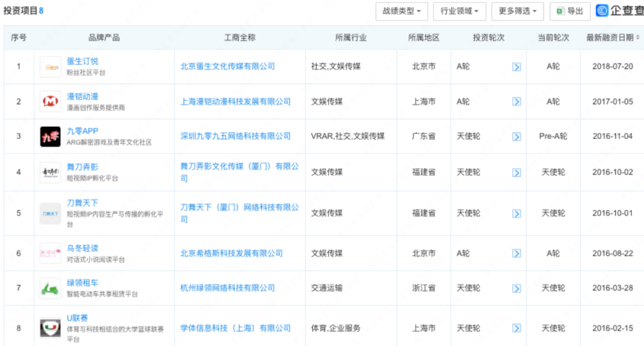Click the U联赛 logo icon
Viewport: 644px width, 346px height.
(50, 328)
